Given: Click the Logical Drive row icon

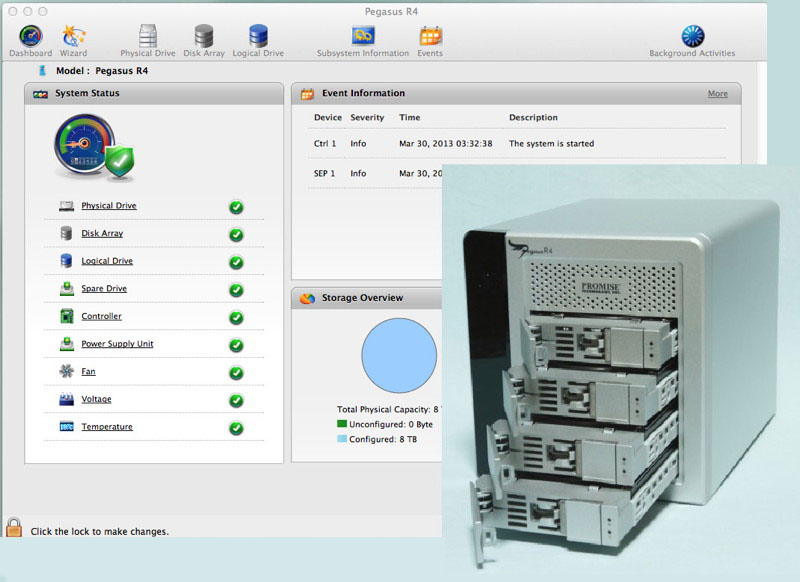Looking at the screenshot, I should (66, 261).
